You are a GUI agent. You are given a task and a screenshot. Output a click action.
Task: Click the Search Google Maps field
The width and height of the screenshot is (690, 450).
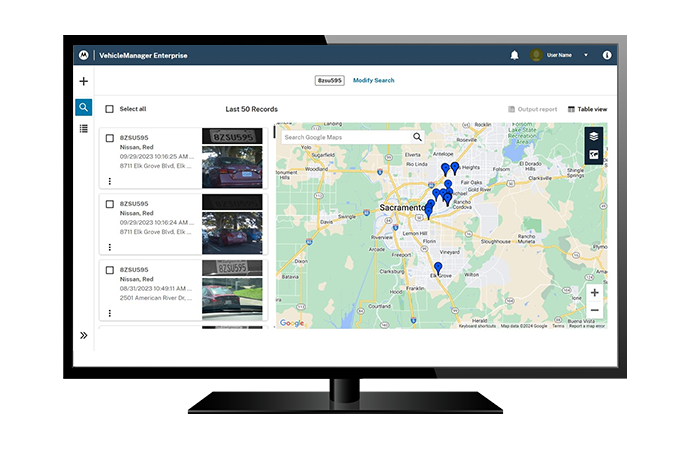[345, 137]
